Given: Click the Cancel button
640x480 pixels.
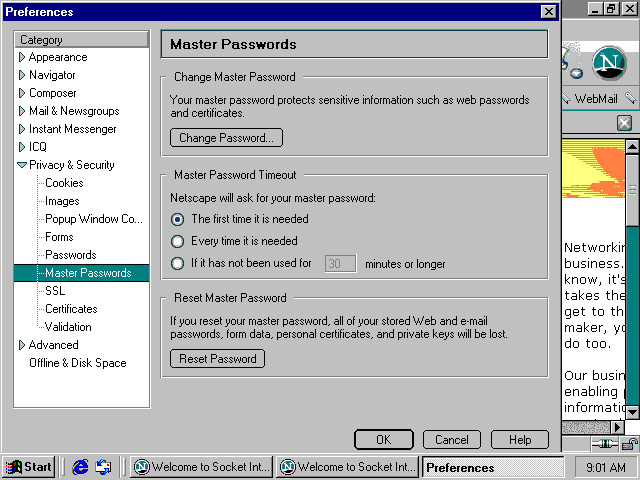Looking at the screenshot, I should (x=452, y=440).
